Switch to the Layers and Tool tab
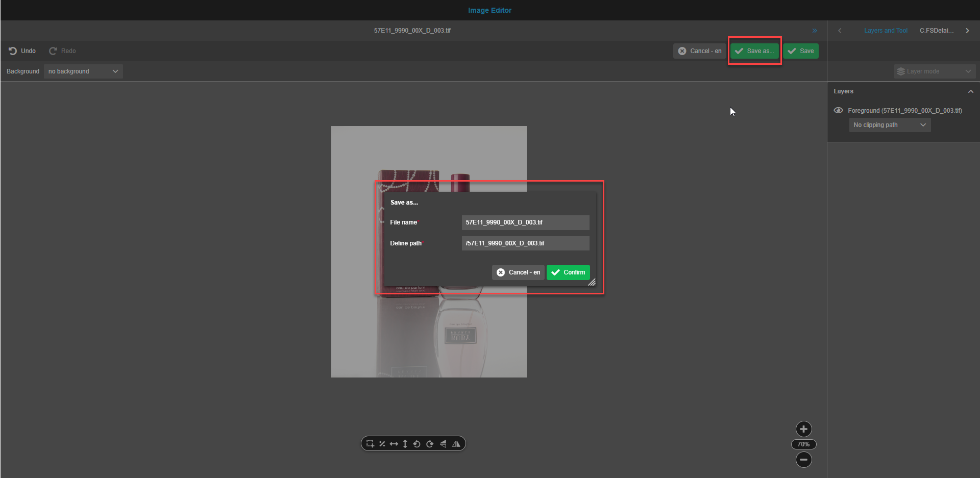This screenshot has height=478, width=980. point(886,30)
